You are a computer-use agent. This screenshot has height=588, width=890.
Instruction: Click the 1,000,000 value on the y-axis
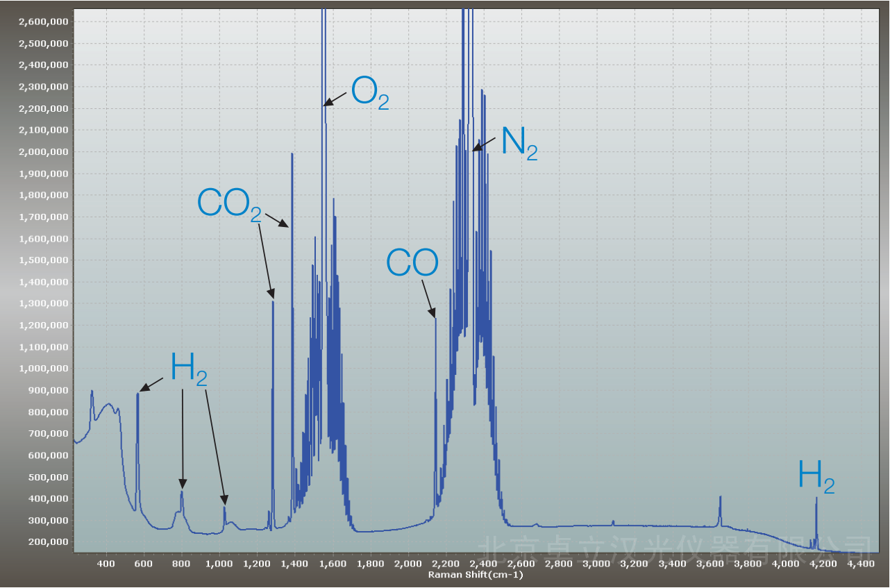click(44, 369)
